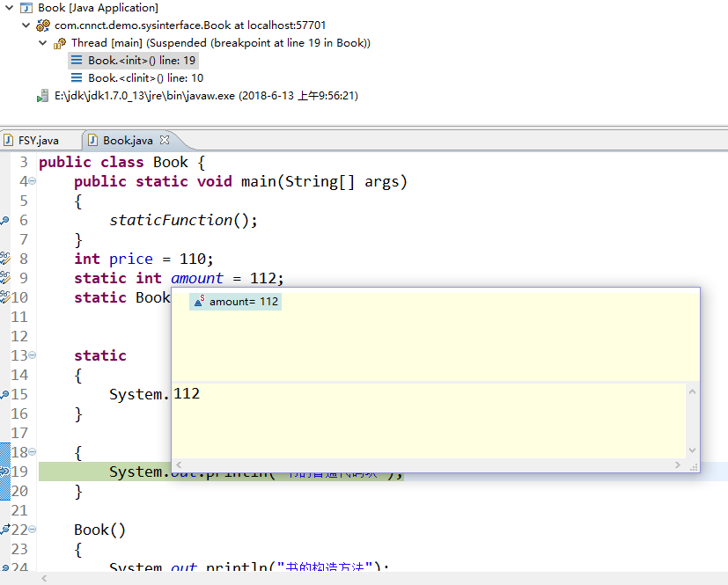
Task: Collapse the Book [Java Application] launch node
Action: point(9,7)
